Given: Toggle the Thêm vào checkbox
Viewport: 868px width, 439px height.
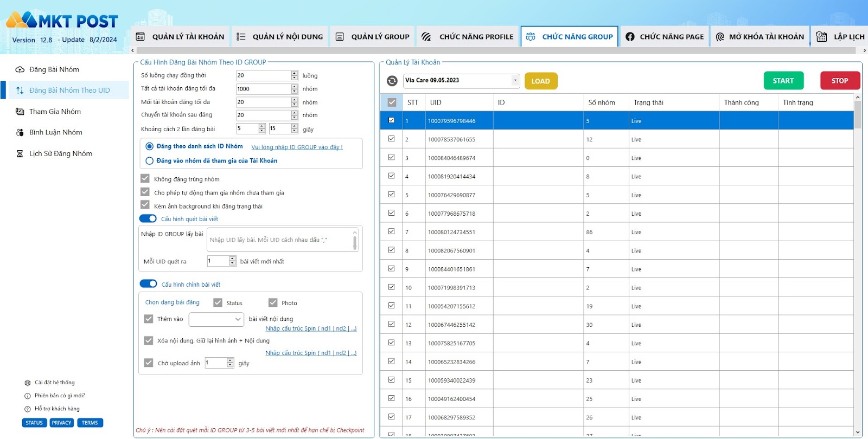Looking at the screenshot, I should pyautogui.click(x=149, y=319).
